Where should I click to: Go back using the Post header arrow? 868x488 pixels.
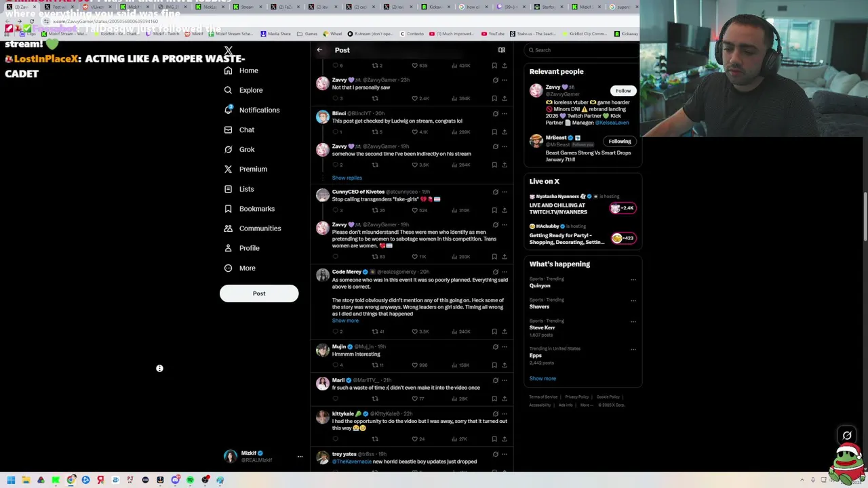tap(319, 50)
